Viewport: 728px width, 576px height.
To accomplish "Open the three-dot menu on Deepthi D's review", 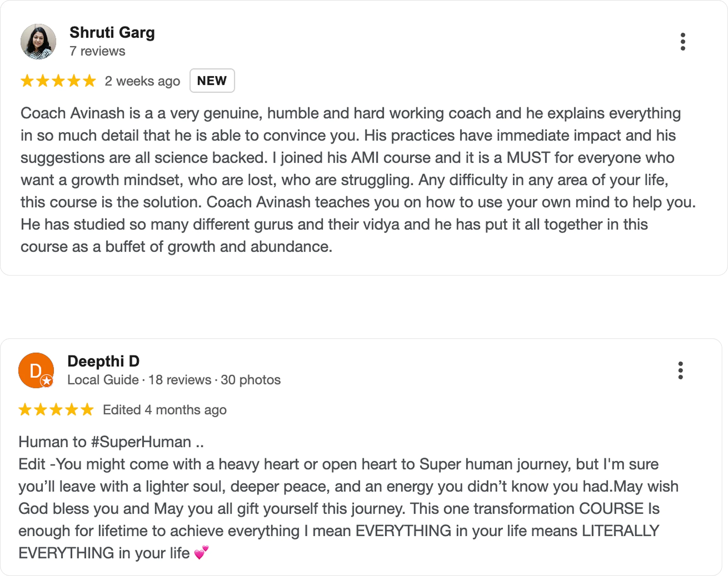I will 681,371.
